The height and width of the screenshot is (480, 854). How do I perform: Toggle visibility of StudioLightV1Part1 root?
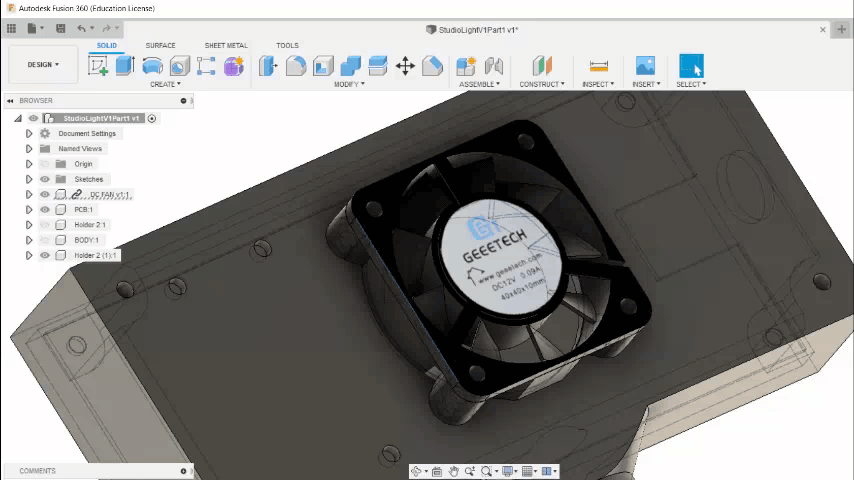pyautogui.click(x=33, y=118)
